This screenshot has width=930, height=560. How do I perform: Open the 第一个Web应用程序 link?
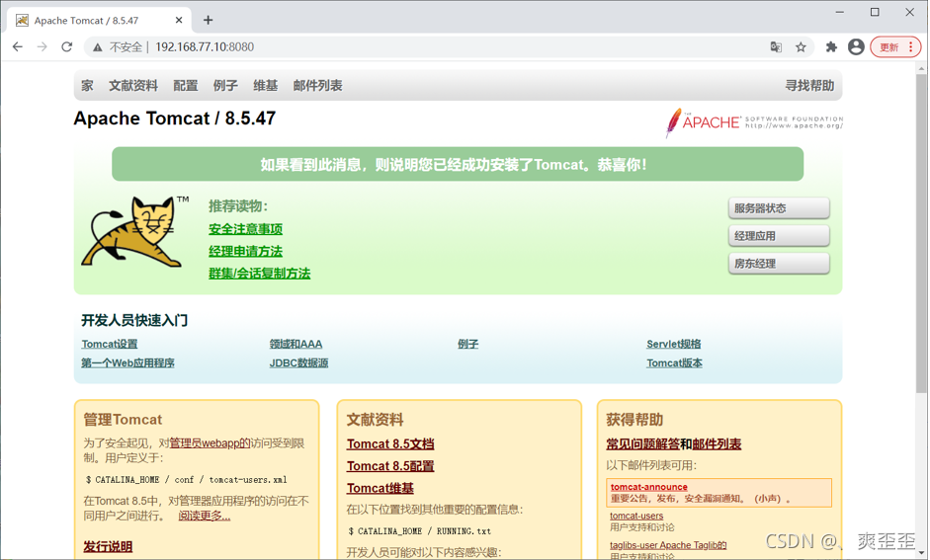[127, 362]
